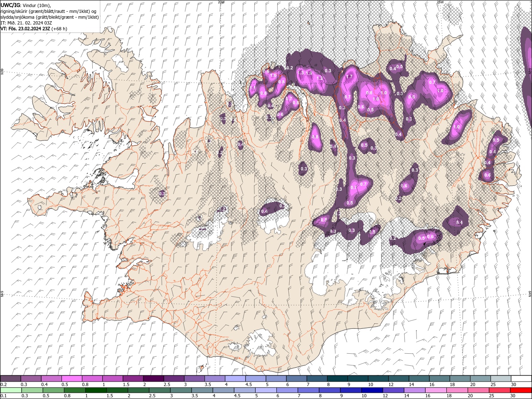This screenshot has width=532, height=399.
Task: Click the '64N' latitude label on right edge
Action: point(530,293)
